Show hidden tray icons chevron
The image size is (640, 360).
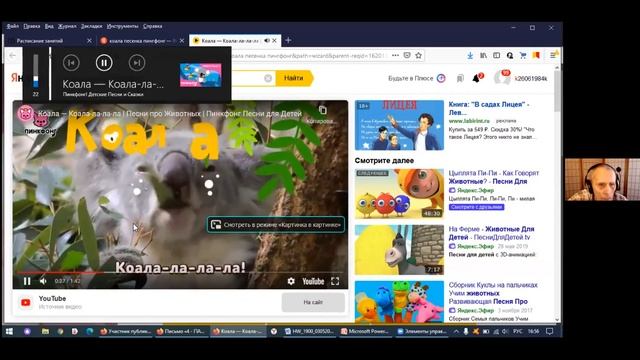(x=456, y=331)
